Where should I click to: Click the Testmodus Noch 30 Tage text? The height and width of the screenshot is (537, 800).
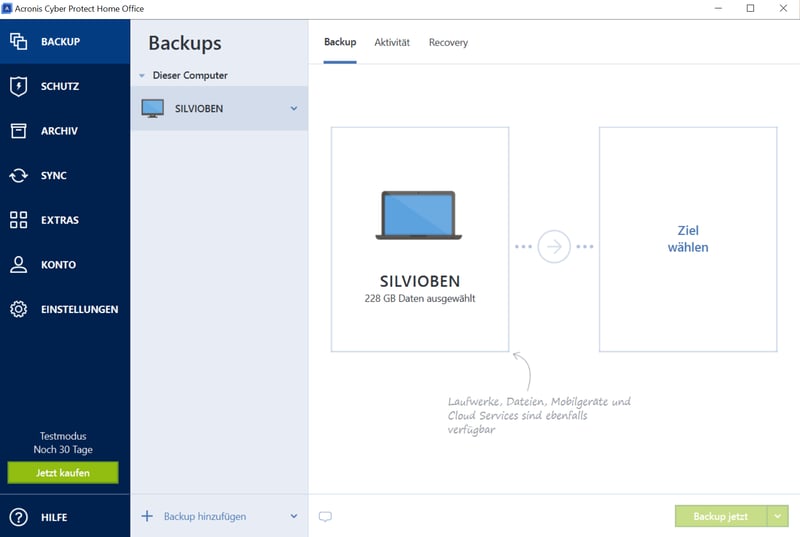click(x=63, y=443)
